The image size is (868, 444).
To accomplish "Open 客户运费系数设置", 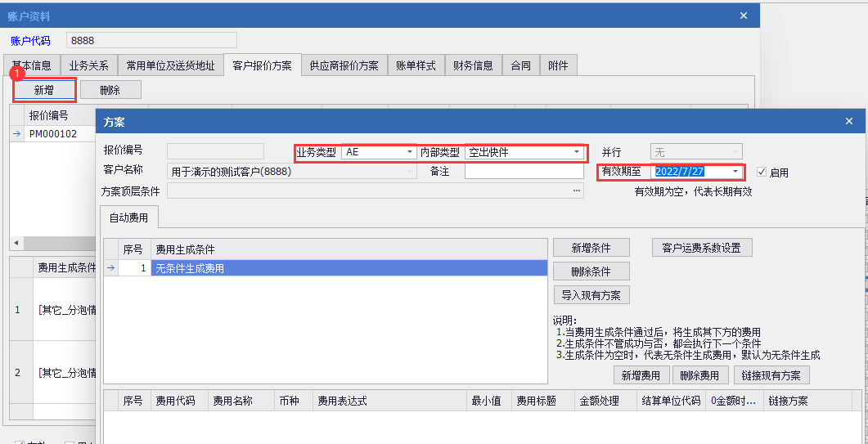I will click(701, 248).
